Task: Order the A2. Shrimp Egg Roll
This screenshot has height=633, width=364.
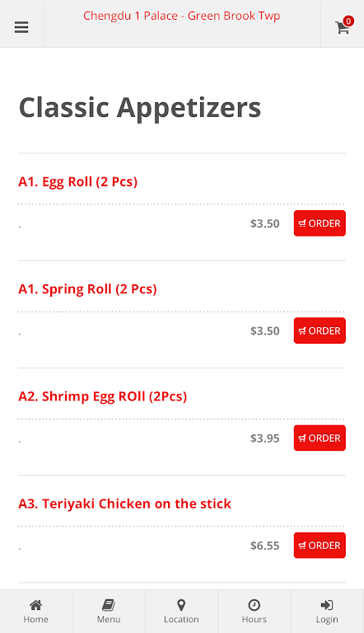Action: point(320,438)
